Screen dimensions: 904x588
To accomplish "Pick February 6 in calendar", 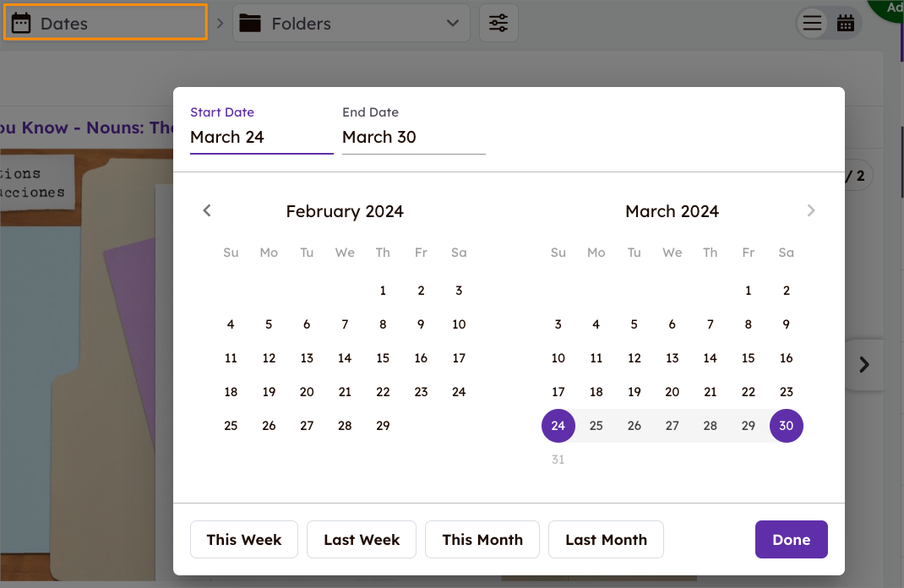I will pos(307,324).
